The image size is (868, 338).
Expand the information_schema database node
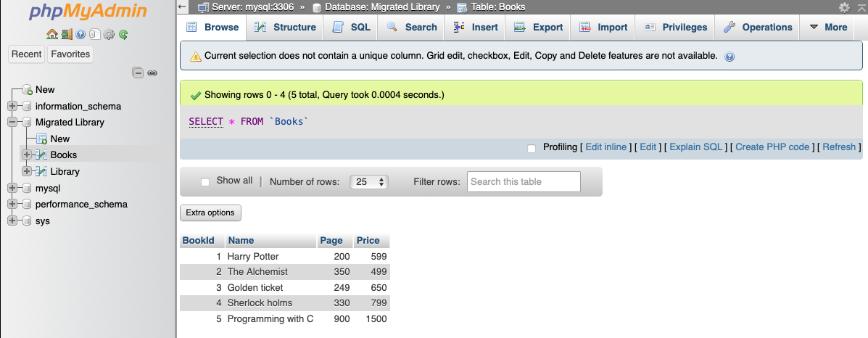point(12,106)
